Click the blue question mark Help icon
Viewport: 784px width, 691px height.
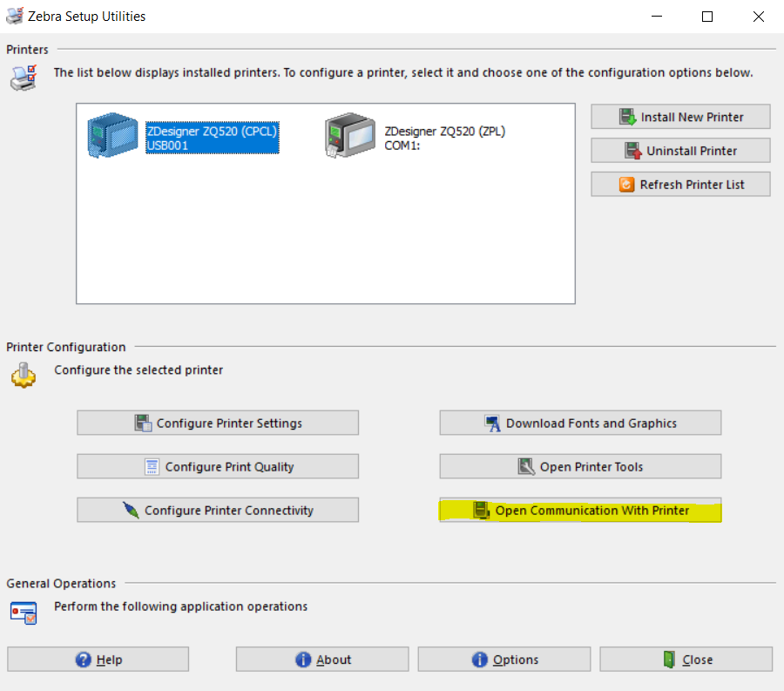(x=84, y=660)
